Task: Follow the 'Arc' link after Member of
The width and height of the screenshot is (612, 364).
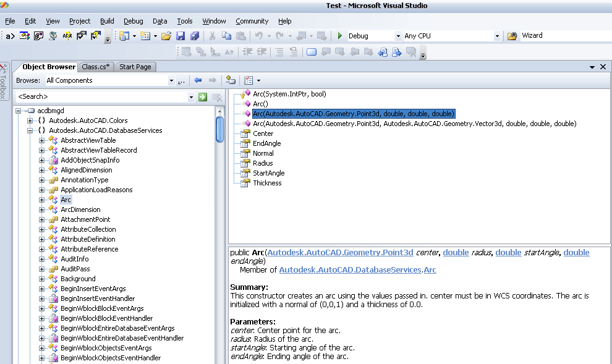Action: tap(430, 270)
